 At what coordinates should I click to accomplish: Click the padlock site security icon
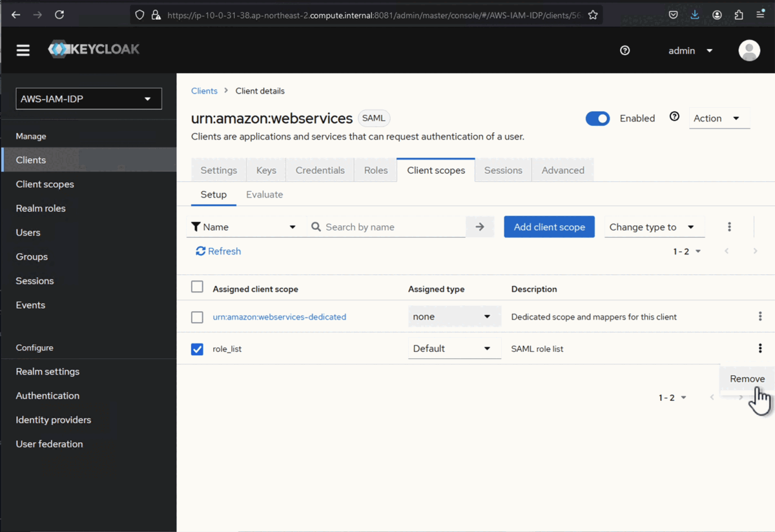(156, 15)
